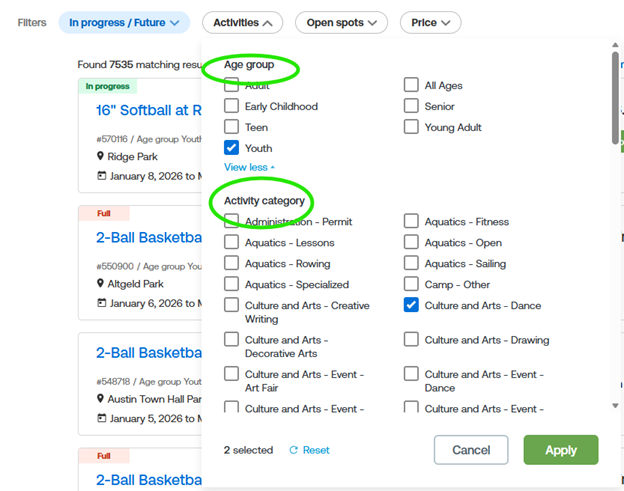Click calendar icon beside January 8, 2026

(x=101, y=176)
